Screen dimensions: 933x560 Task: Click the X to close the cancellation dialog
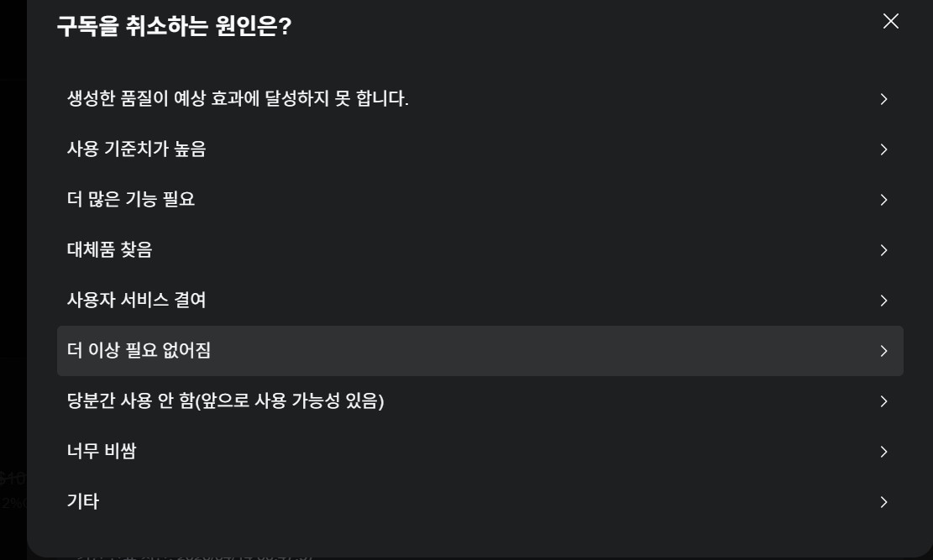(x=890, y=21)
